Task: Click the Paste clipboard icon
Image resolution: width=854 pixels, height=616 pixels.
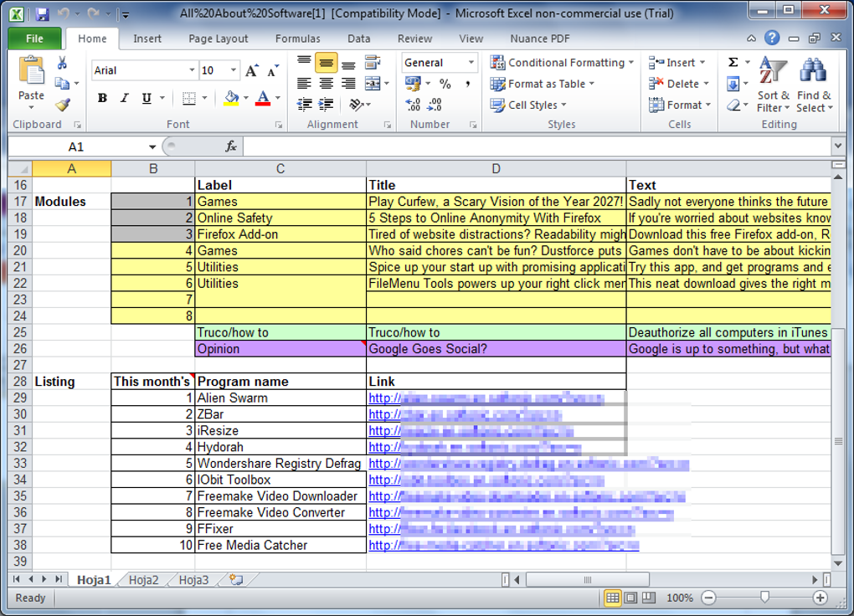Action: (31, 71)
